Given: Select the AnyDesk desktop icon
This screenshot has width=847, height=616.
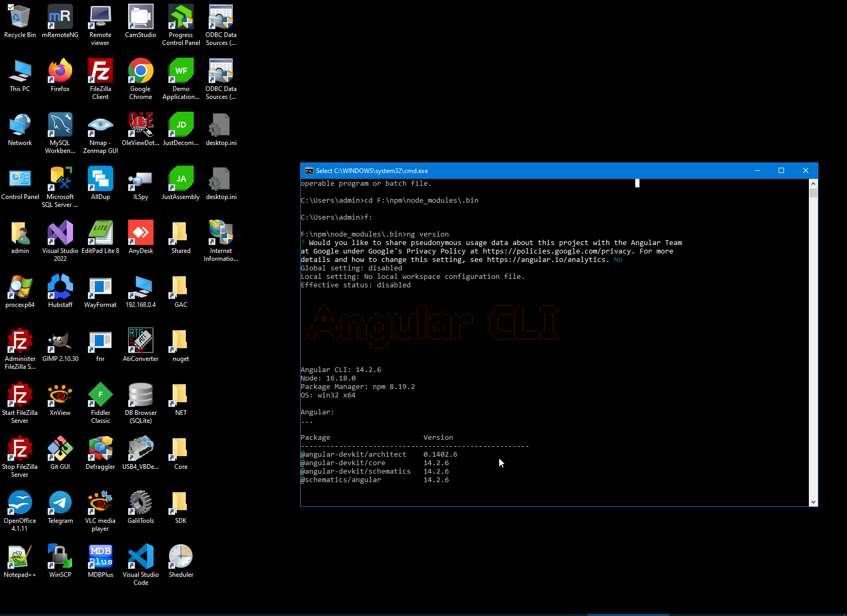Looking at the screenshot, I should click(140, 237).
